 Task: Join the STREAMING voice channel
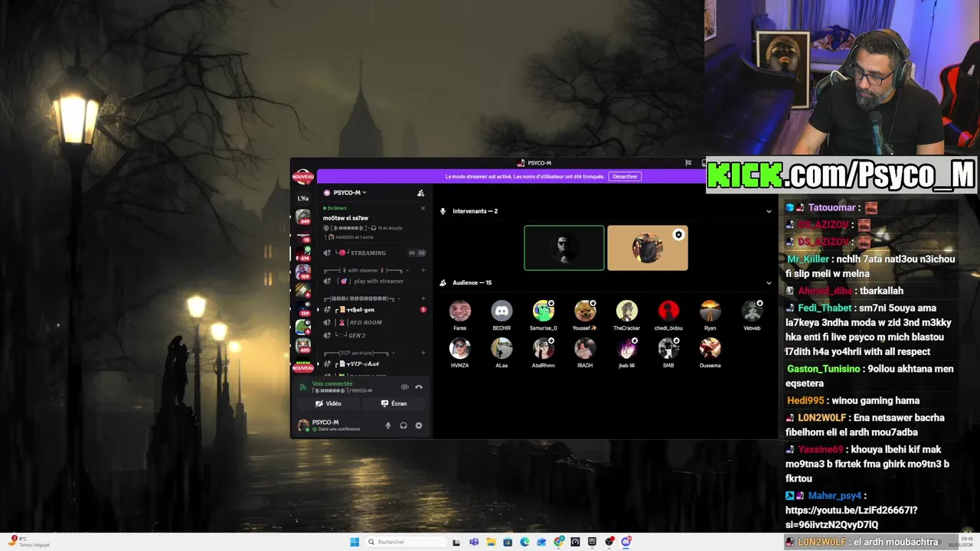pyautogui.click(x=375, y=253)
